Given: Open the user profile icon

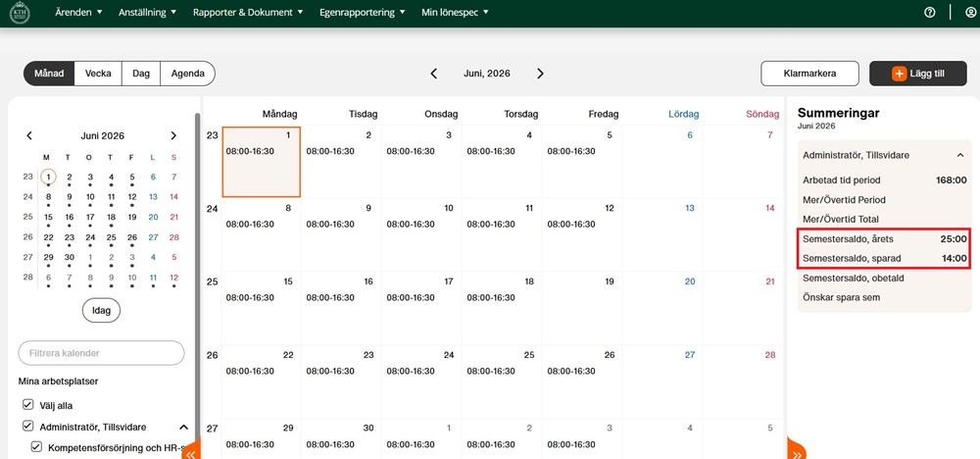Looking at the screenshot, I should 970,13.
